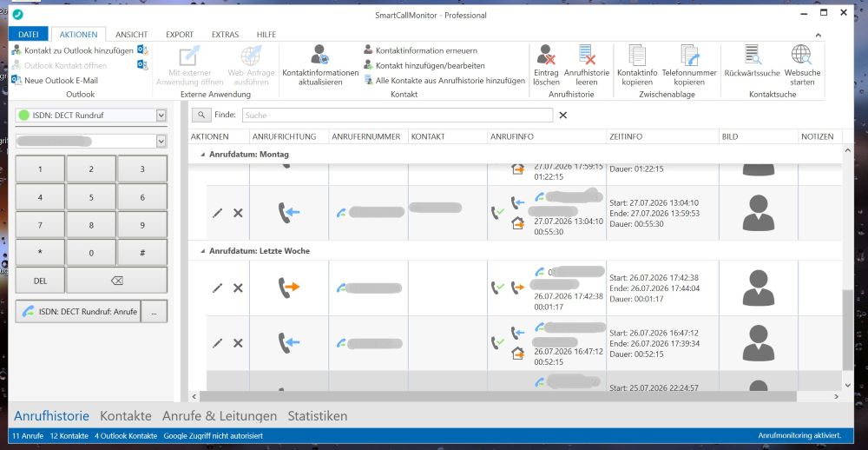Click outgoing call icon for 17:42:38 entry

(x=288, y=287)
